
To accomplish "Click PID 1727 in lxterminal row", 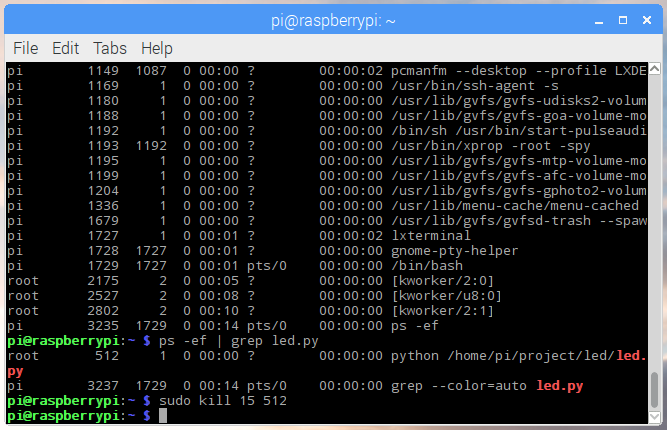I will click(103, 236).
